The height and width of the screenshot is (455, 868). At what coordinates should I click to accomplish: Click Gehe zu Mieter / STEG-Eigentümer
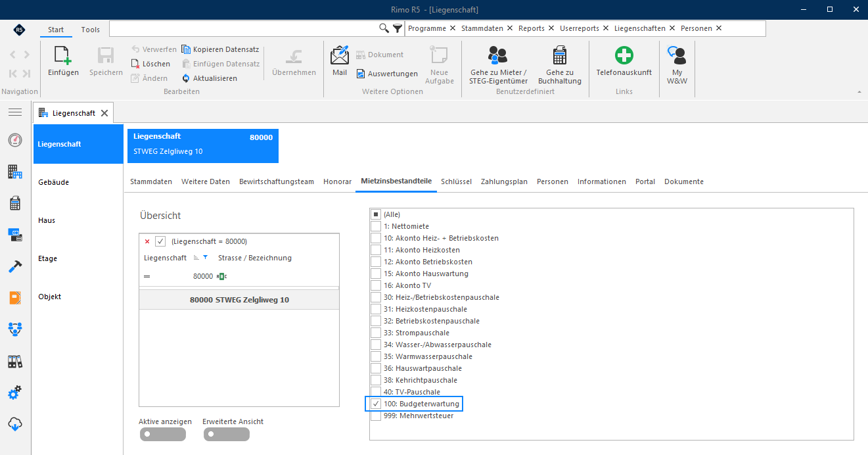498,65
